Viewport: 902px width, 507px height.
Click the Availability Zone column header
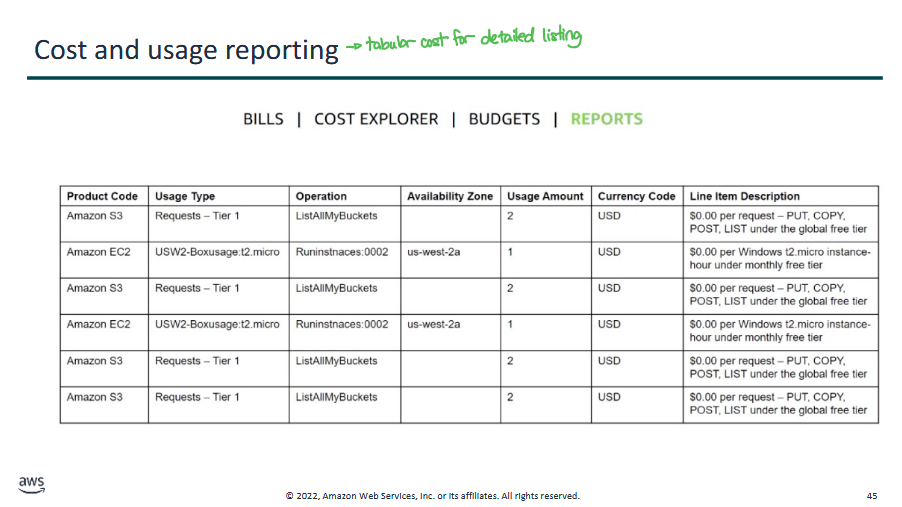(449, 196)
